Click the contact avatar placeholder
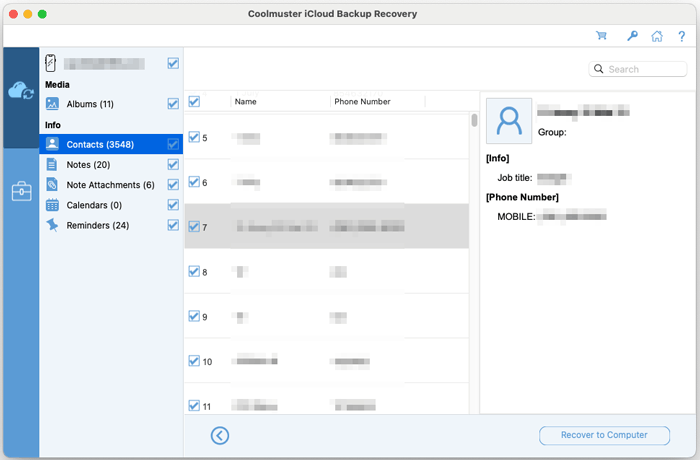Viewport: 700px width, 460px height. (x=509, y=121)
